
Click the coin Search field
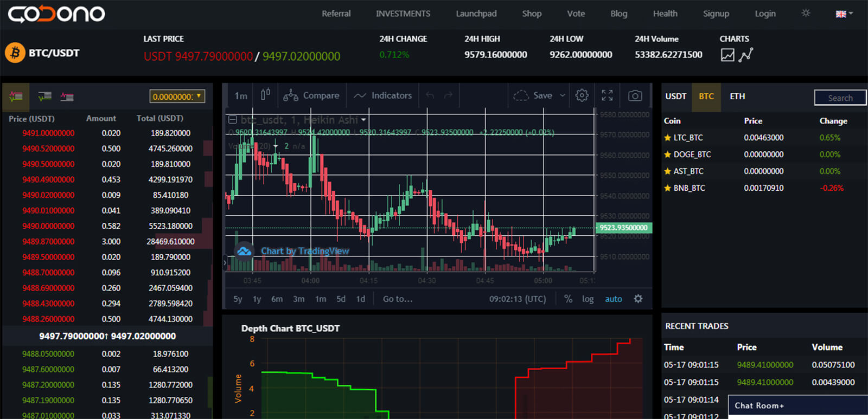(840, 98)
